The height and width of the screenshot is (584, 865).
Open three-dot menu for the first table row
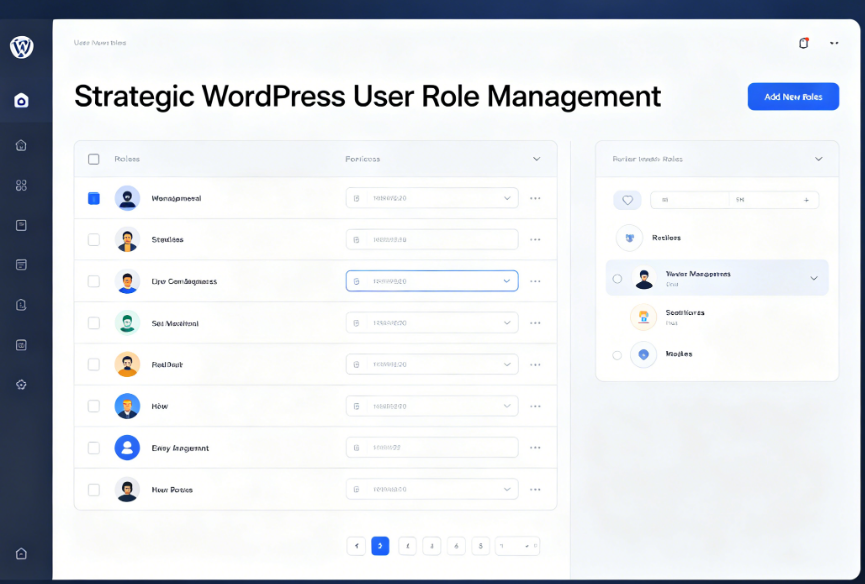(x=536, y=198)
